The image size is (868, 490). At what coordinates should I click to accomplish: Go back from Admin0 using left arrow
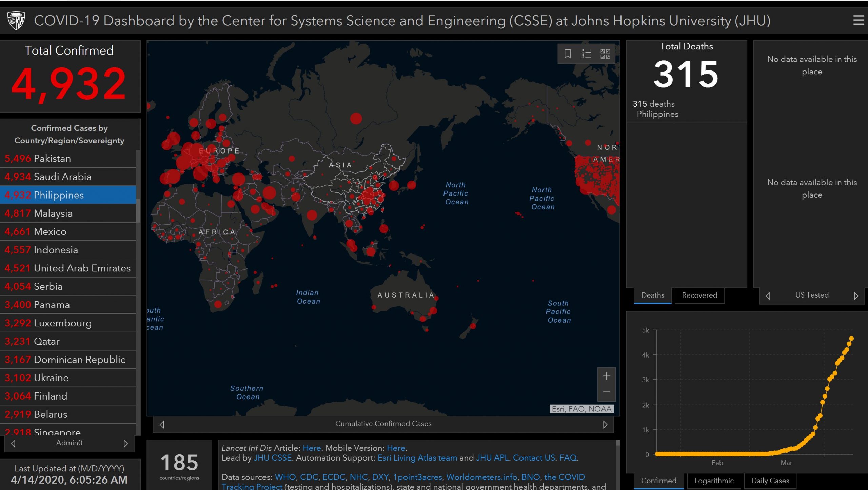14,443
